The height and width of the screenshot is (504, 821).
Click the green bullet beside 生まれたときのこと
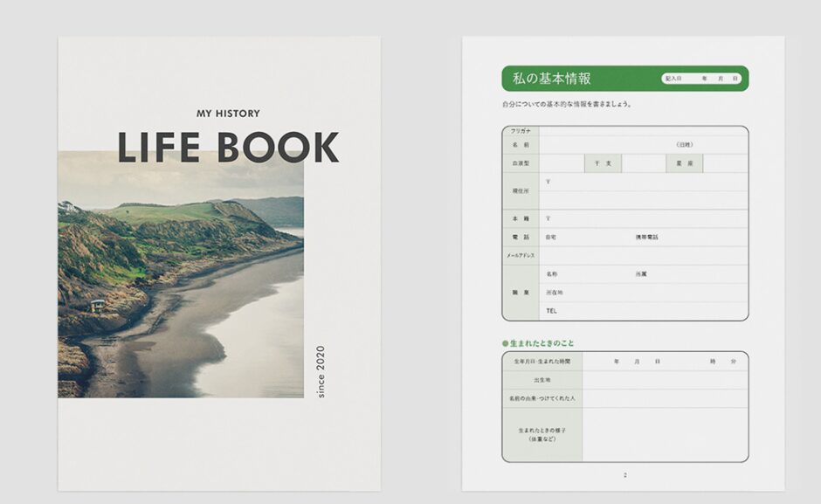pyautogui.click(x=505, y=343)
